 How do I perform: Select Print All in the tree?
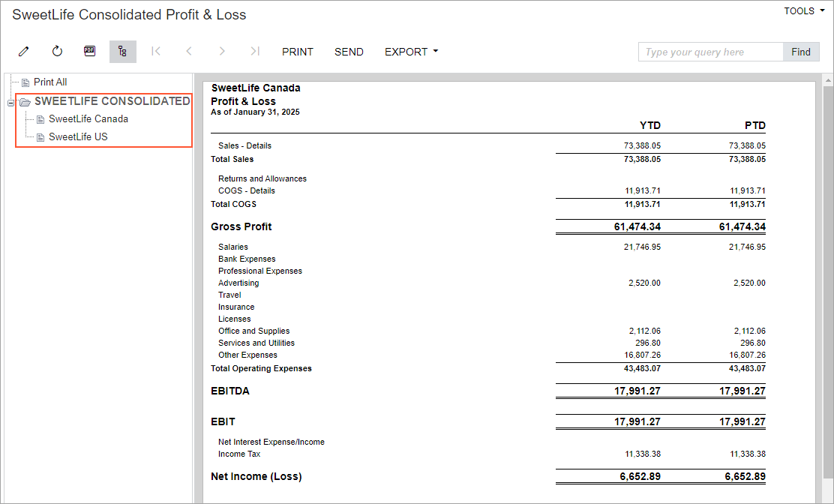pyautogui.click(x=50, y=82)
